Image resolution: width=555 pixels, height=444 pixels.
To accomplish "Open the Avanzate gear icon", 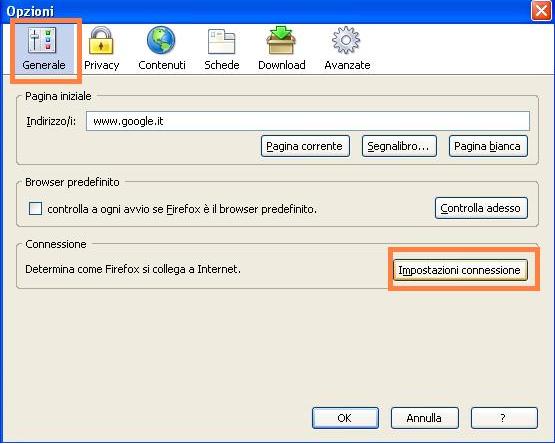I will tap(346, 40).
